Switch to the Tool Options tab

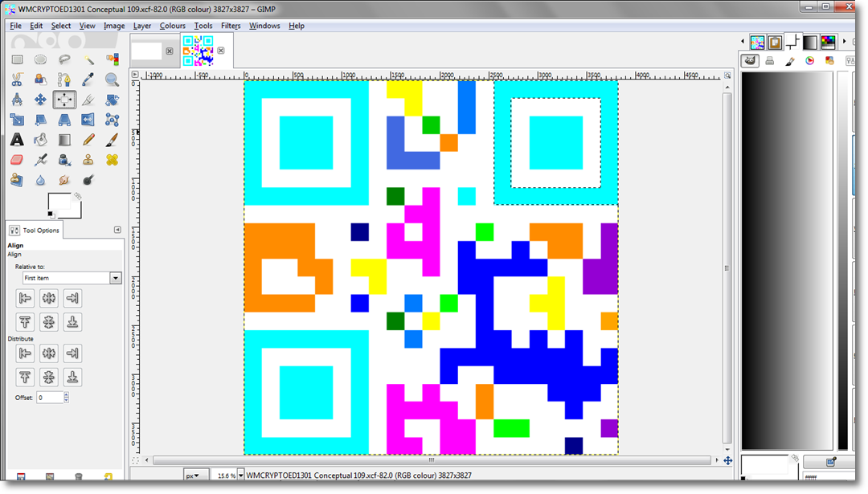(x=35, y=230)
